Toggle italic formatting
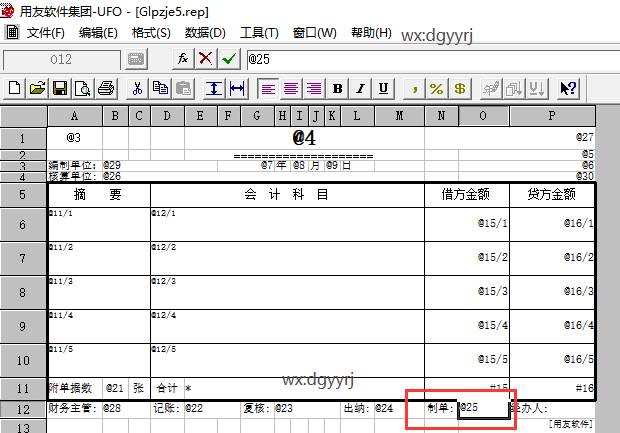The height and width of the screenshot is (433, 620). tap(359, 89)
